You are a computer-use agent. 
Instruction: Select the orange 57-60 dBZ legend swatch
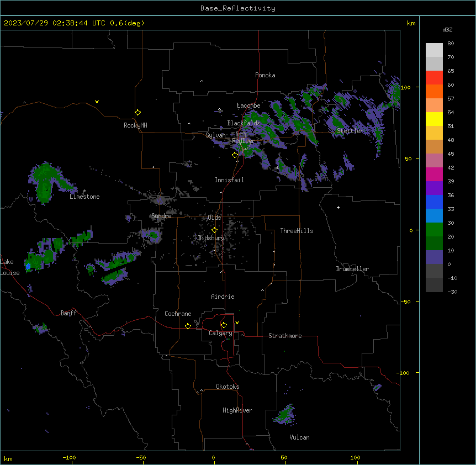point(434,92)
